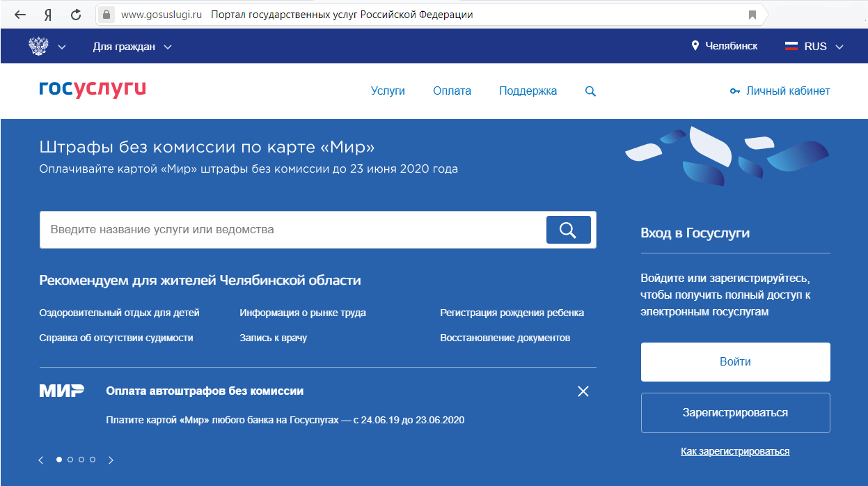Viewport: 868px width, 486px height.
Task: Open Как зарегистрироваться link
Action: (735, 452)
